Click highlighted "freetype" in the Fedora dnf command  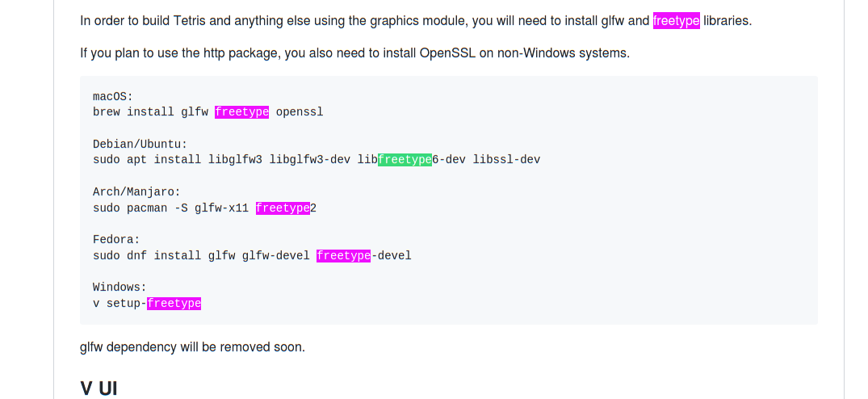click(x=343, y=256)
